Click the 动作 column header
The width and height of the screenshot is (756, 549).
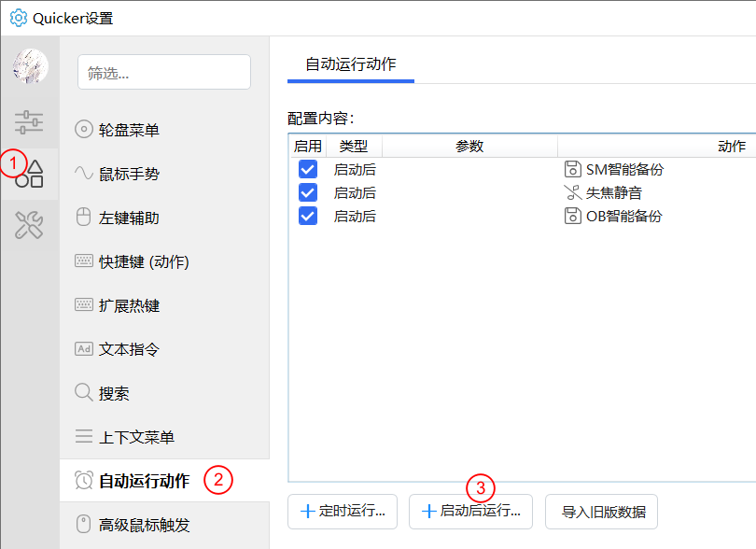(x=732, y=146)
